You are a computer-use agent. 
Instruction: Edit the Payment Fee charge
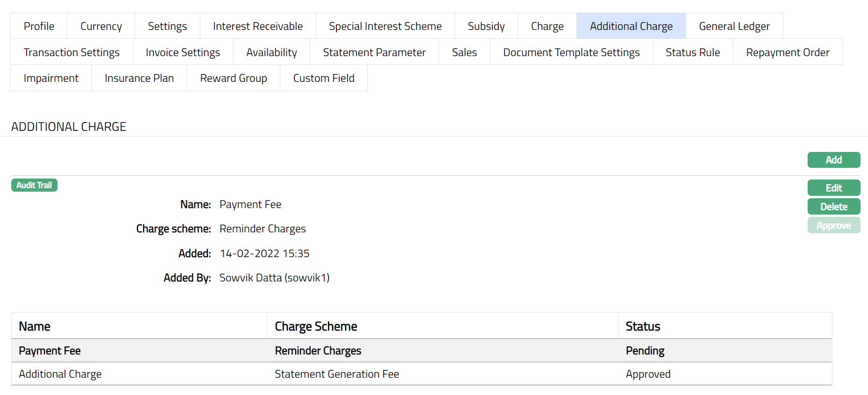(x=833, y=188)
